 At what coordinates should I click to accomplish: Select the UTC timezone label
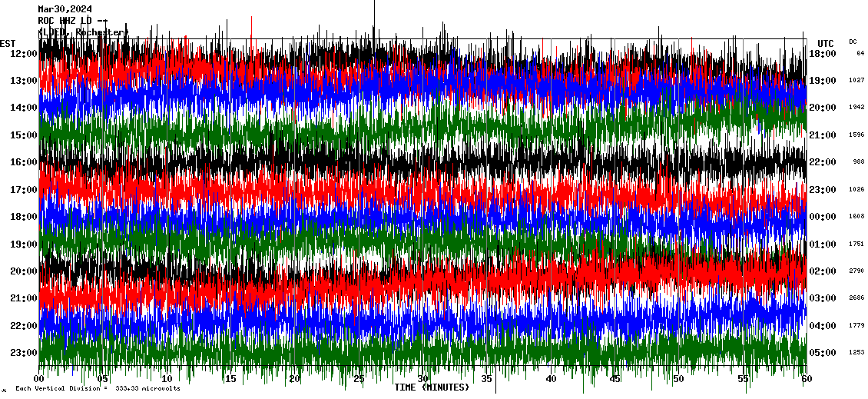click(825, 43)
